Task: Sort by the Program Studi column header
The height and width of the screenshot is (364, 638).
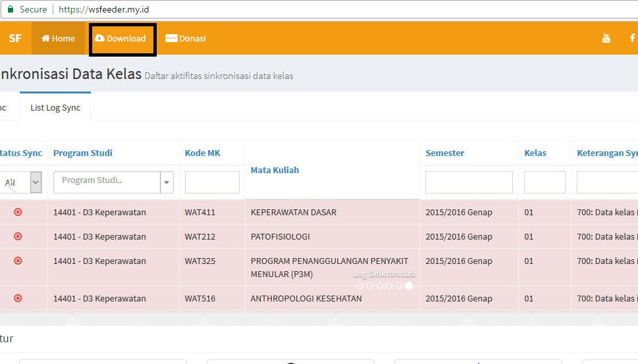Action: [83, 153]
